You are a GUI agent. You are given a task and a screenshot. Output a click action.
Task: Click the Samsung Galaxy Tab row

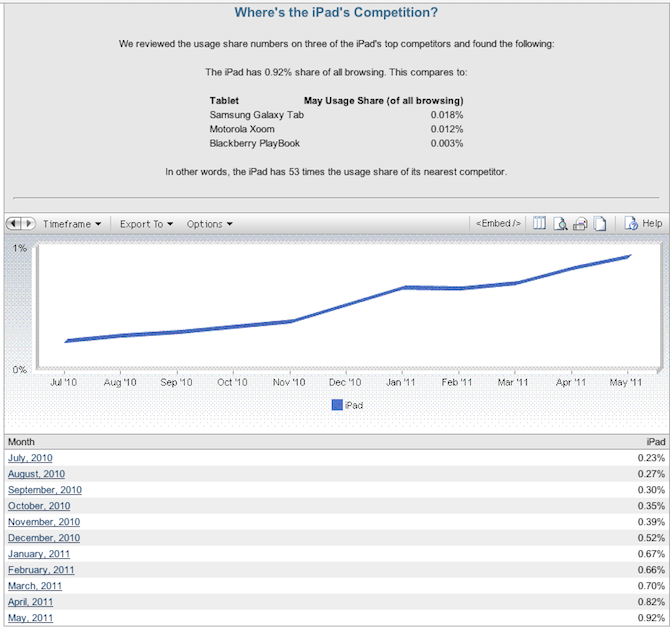(336, 115)
